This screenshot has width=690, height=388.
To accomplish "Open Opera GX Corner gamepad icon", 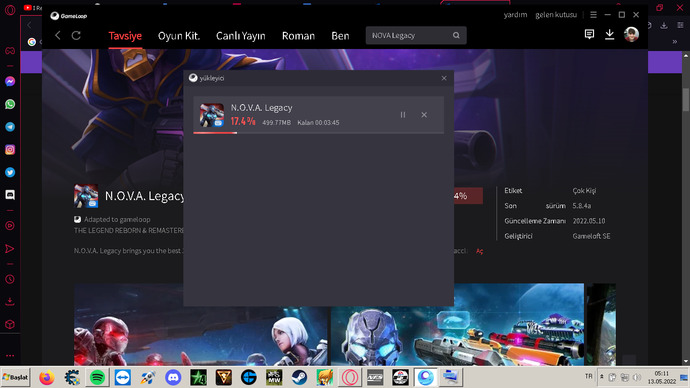I will point(10,51).
